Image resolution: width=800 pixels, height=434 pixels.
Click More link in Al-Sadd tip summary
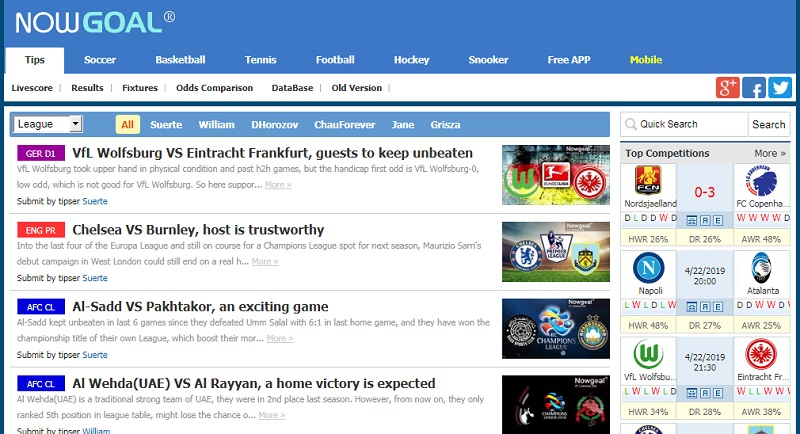tap(280, 338)
